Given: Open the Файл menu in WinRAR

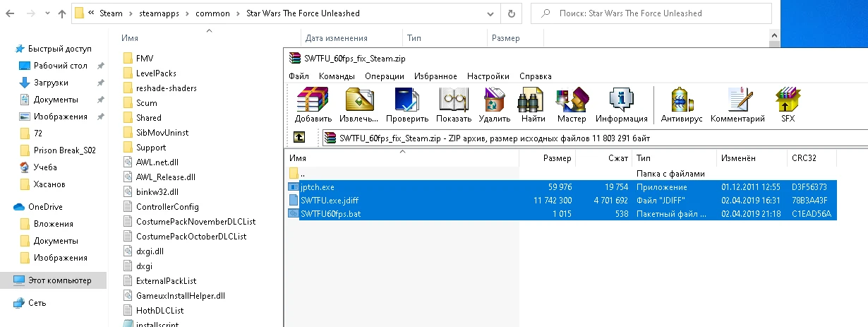Looking at the screenshot, I should pyautogui.click(x=299, y=76).
